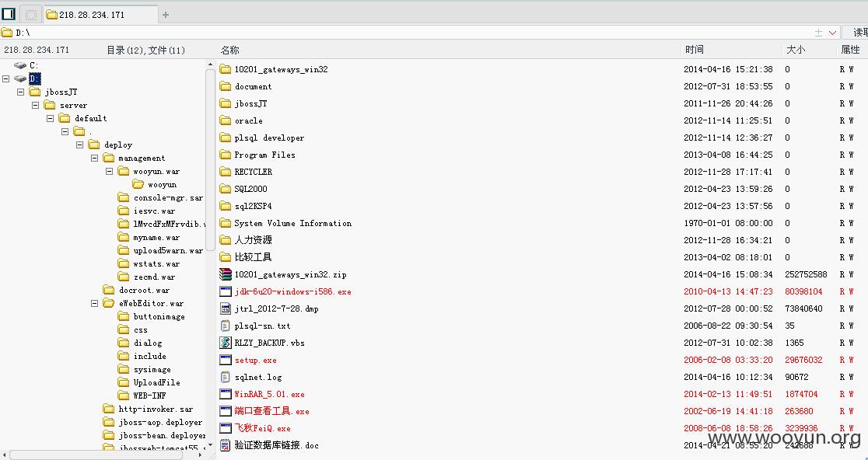Click the 比较工具 folder icon

(x=226, y=257)
